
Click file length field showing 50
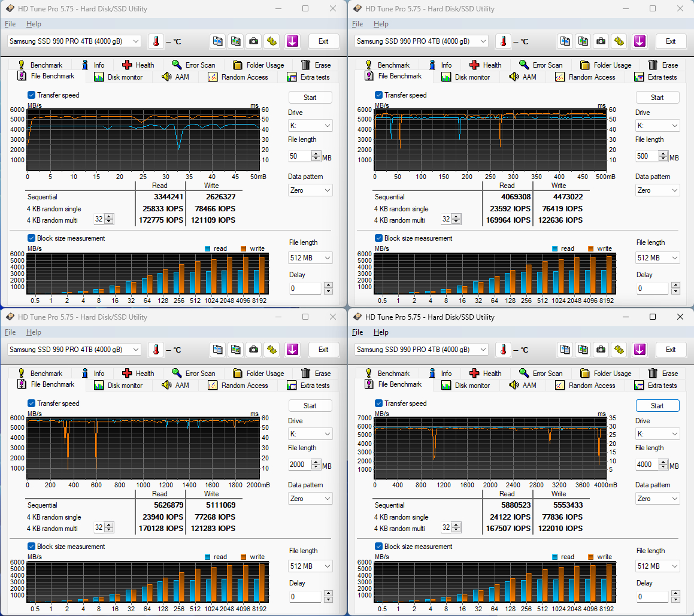[299, 156]
